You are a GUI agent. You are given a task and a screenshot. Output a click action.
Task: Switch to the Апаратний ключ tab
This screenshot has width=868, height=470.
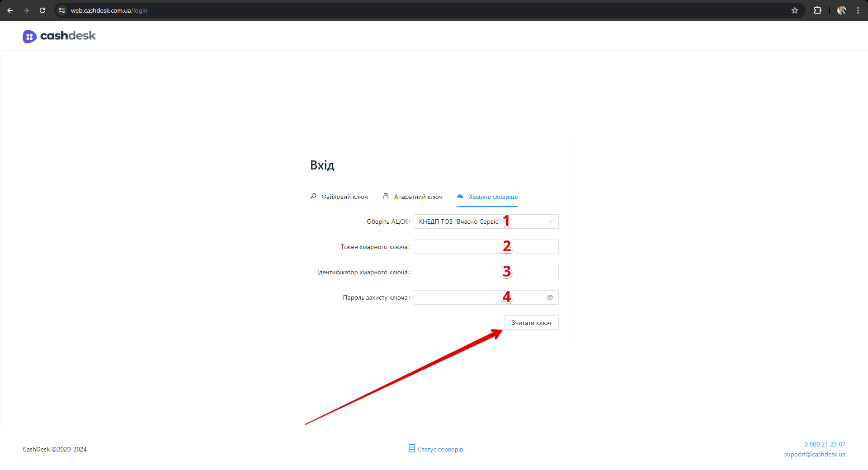coord(412,197)
